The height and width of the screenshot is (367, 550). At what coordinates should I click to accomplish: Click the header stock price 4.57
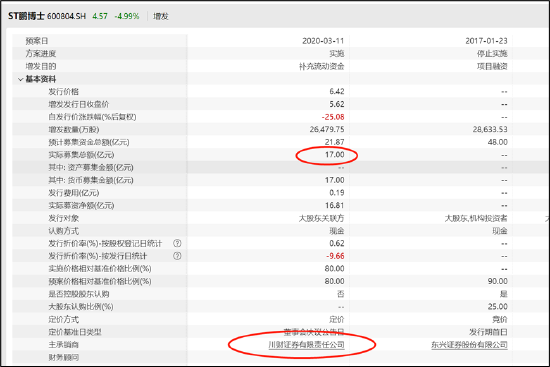[100, 16]
